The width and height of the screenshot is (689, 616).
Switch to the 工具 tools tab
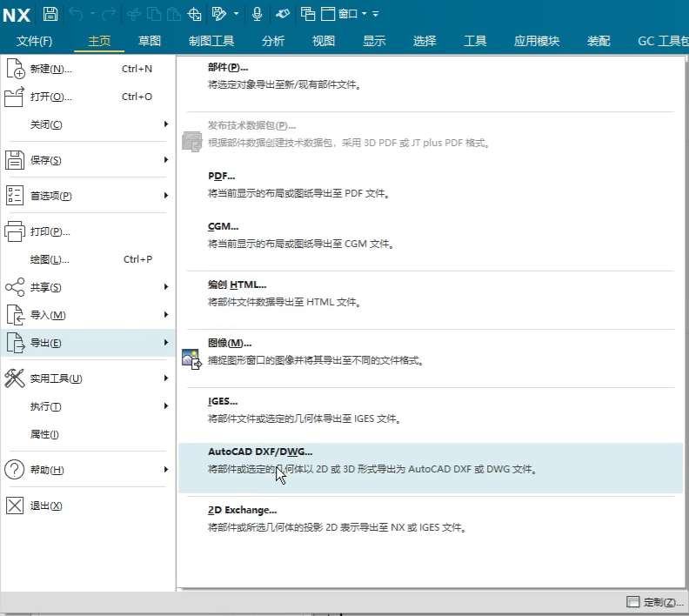(476, 41)
